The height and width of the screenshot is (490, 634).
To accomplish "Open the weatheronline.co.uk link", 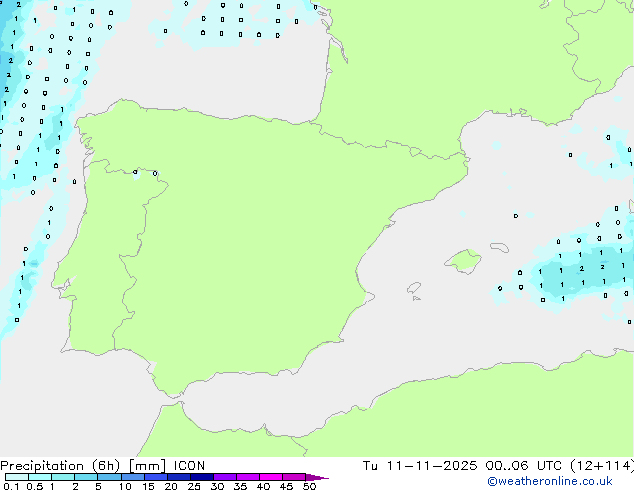I will (550, 481).
